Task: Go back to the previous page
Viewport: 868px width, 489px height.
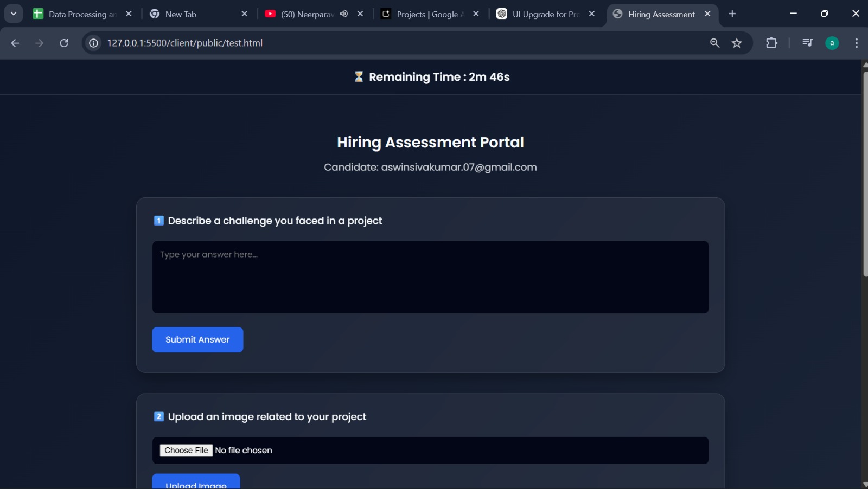Action: point(15,43)
